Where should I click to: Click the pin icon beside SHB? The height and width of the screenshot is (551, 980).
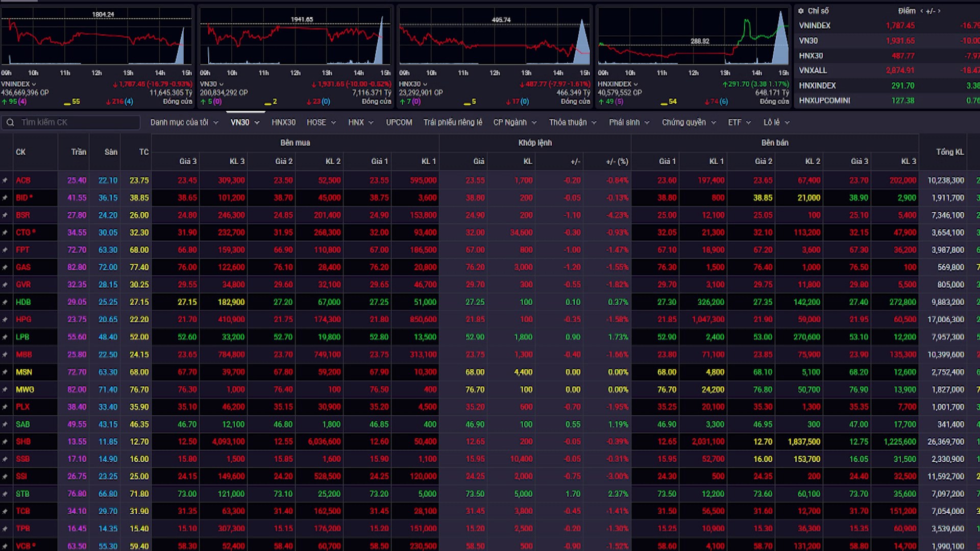[5, 442]
